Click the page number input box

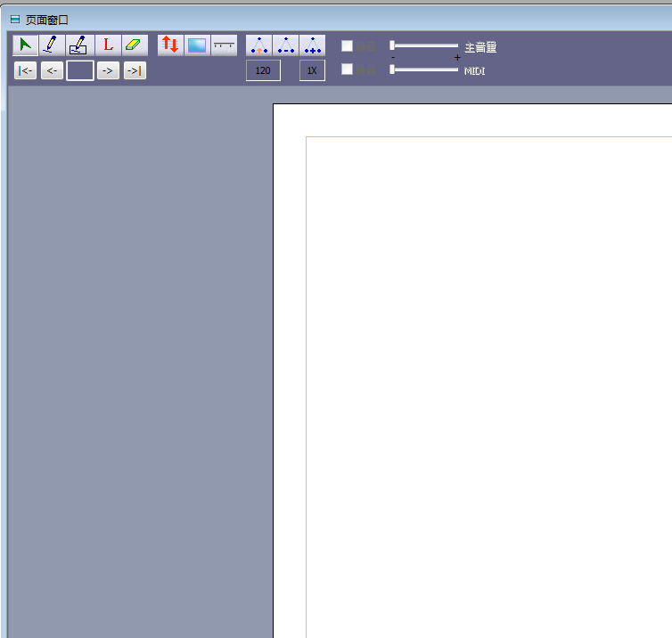[x=80, y=70]
